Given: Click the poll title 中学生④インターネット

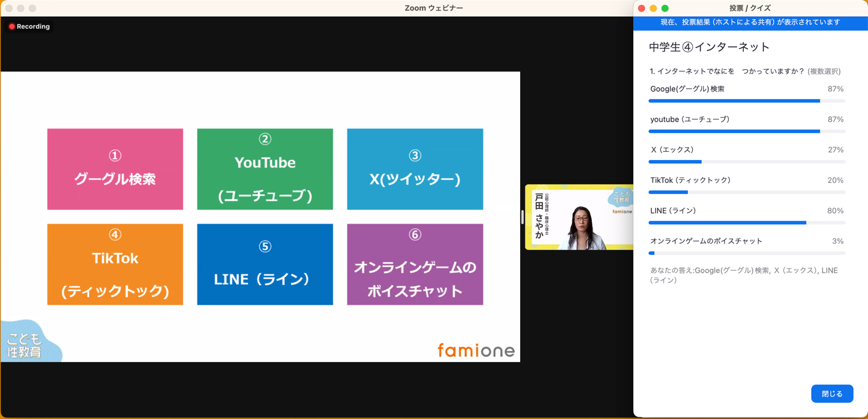Looking at the screenshot, I should click(x=710, y=47).
